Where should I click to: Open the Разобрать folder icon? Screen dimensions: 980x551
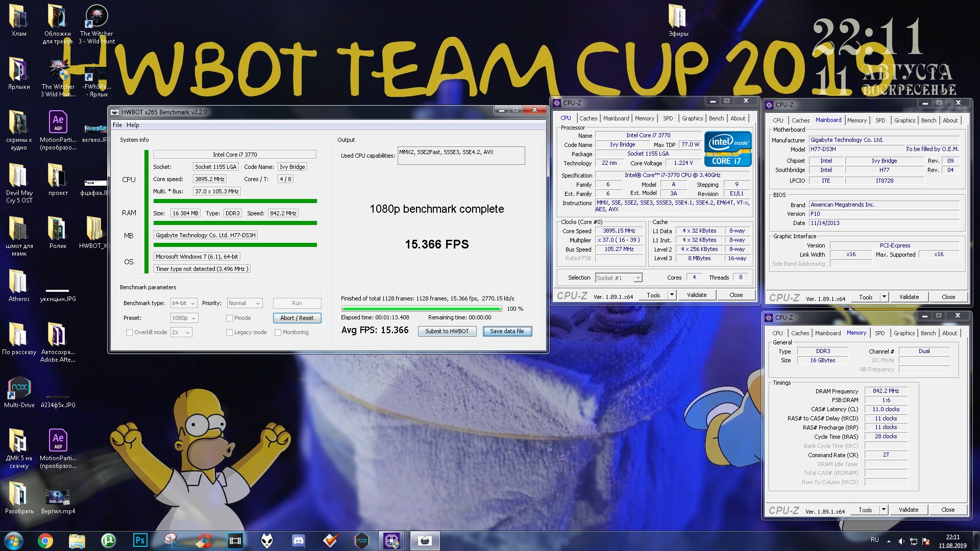pos(19,498)
